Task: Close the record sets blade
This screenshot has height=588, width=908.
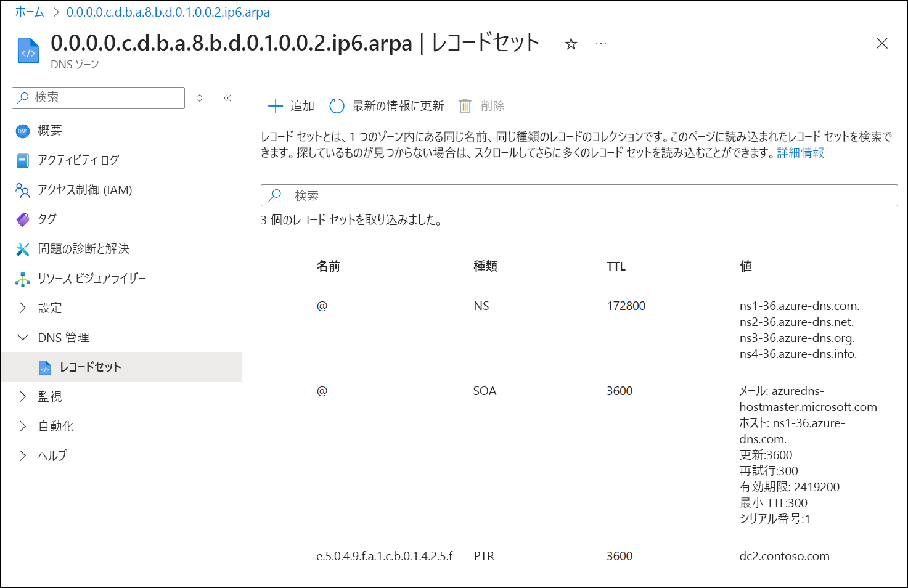Action: [882, 43]
